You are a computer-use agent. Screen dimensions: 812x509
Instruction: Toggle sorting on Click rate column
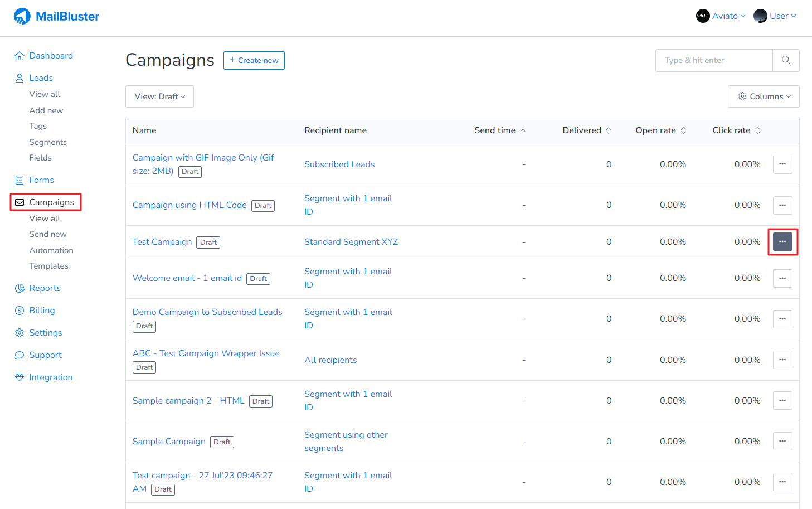(x=758, y=130)
